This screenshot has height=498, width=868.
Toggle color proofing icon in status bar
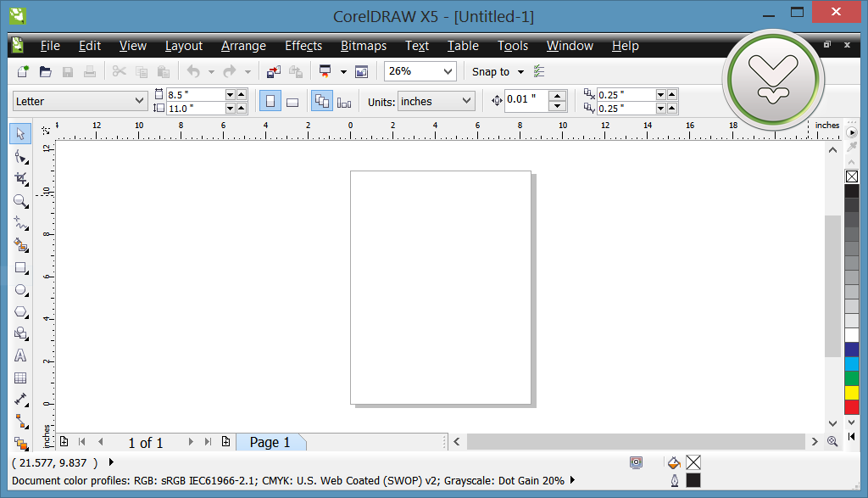pos(636,462)
